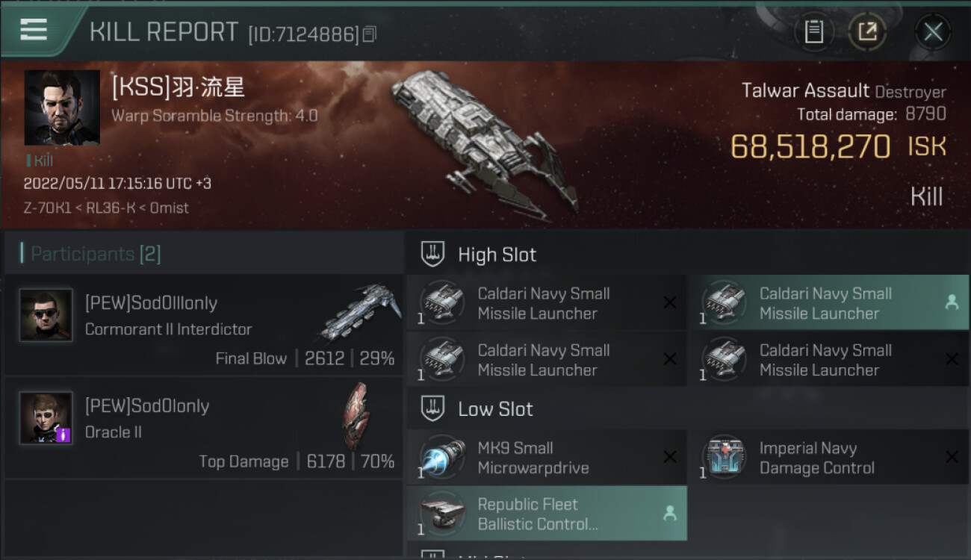
Task: Close the kill report window
Action: 933,31
